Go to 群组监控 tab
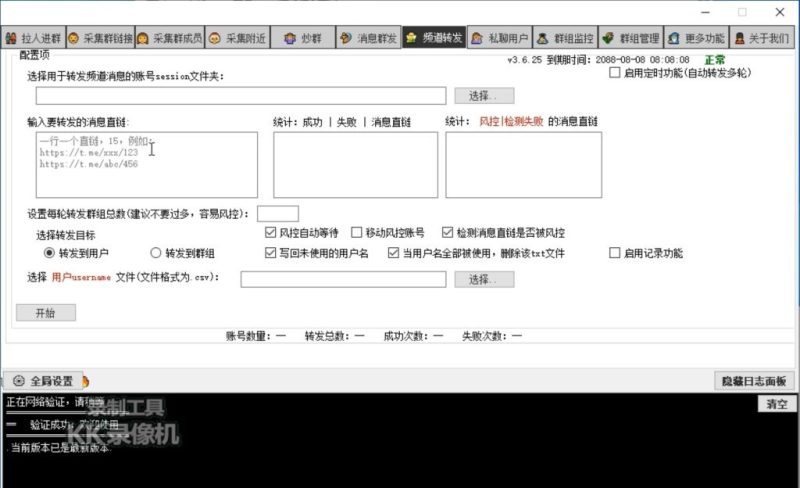This screenshot has height=488, width=800. click(x=566, y=37)
